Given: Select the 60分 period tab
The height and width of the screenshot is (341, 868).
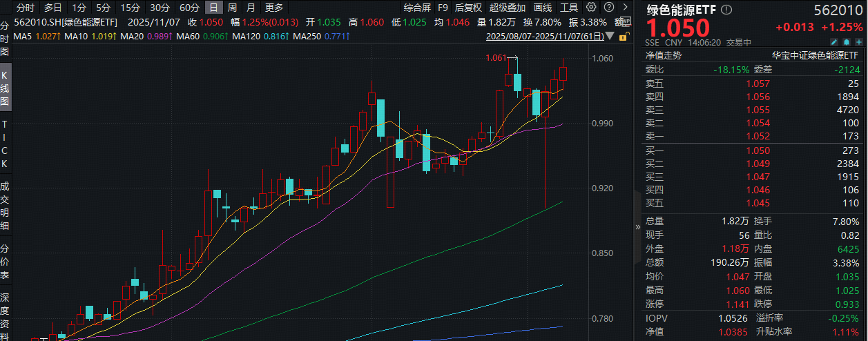Looking at the screenshot, I should tap(189, 8).
